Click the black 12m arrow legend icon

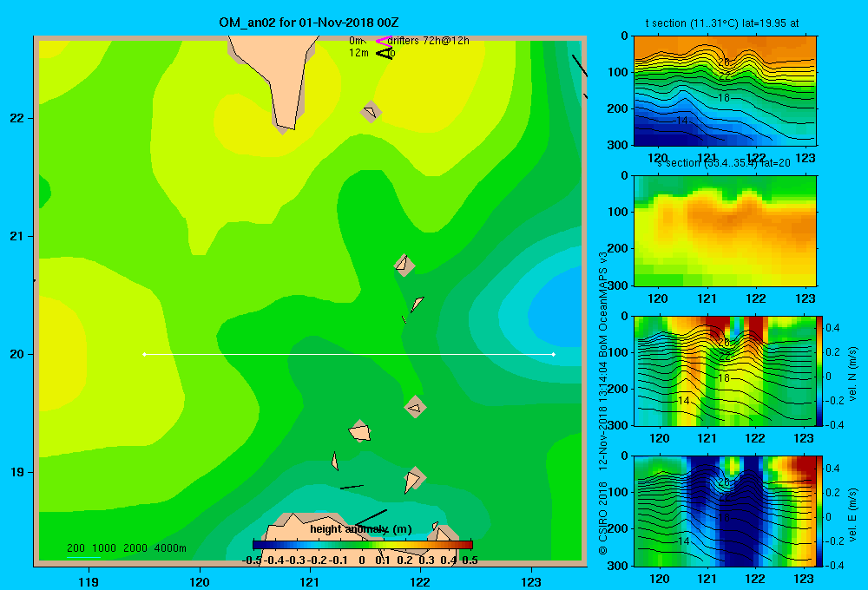click(x=384, y=53)
